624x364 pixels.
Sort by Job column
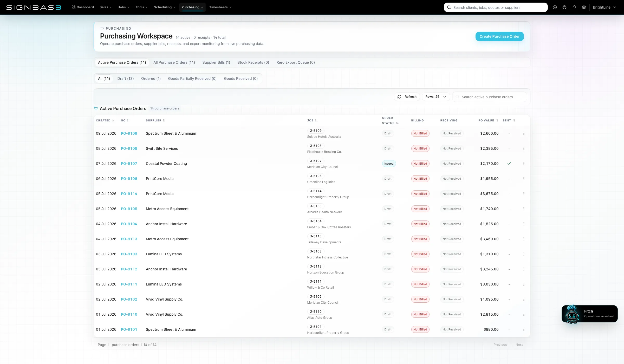coord(312,120)
